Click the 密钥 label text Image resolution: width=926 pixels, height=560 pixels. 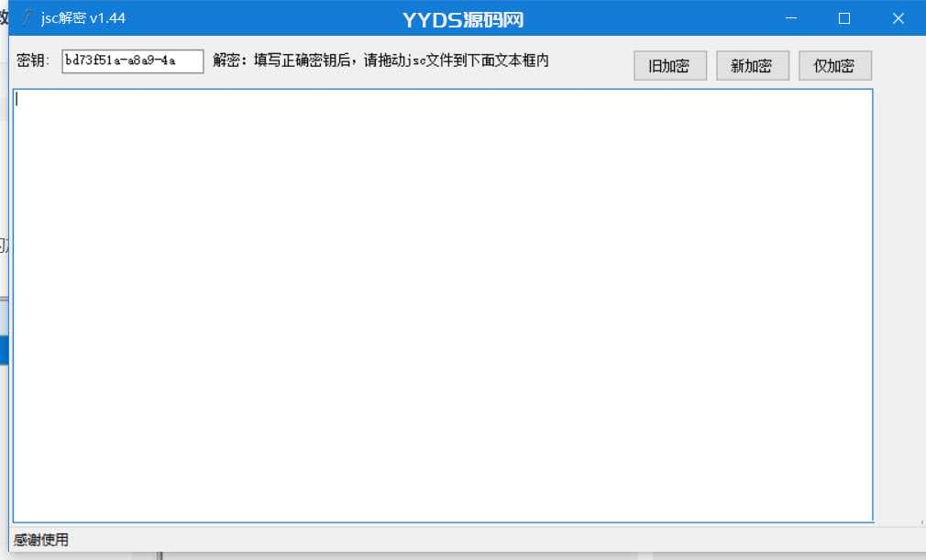32,60
